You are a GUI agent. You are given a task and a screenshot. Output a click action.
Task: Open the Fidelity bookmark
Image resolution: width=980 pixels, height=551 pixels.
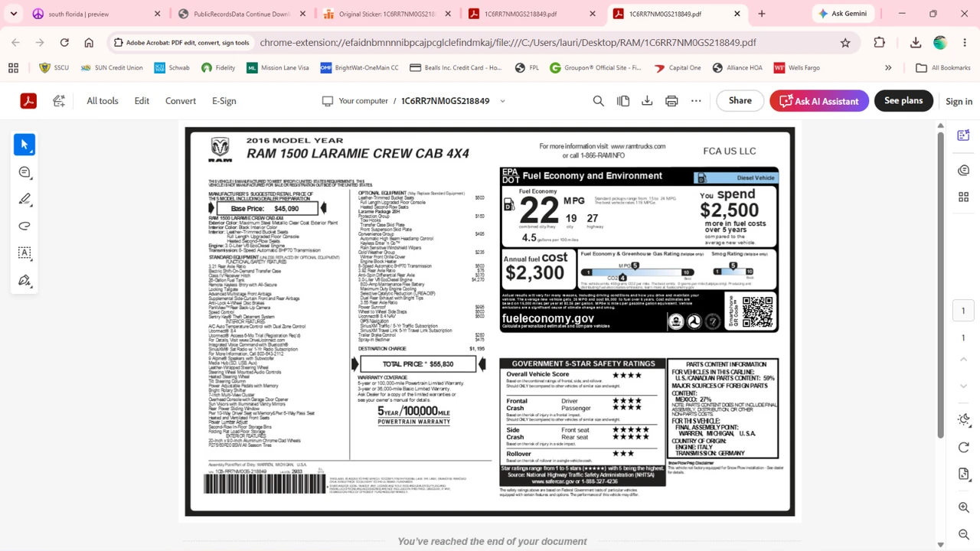coord(218,68)
